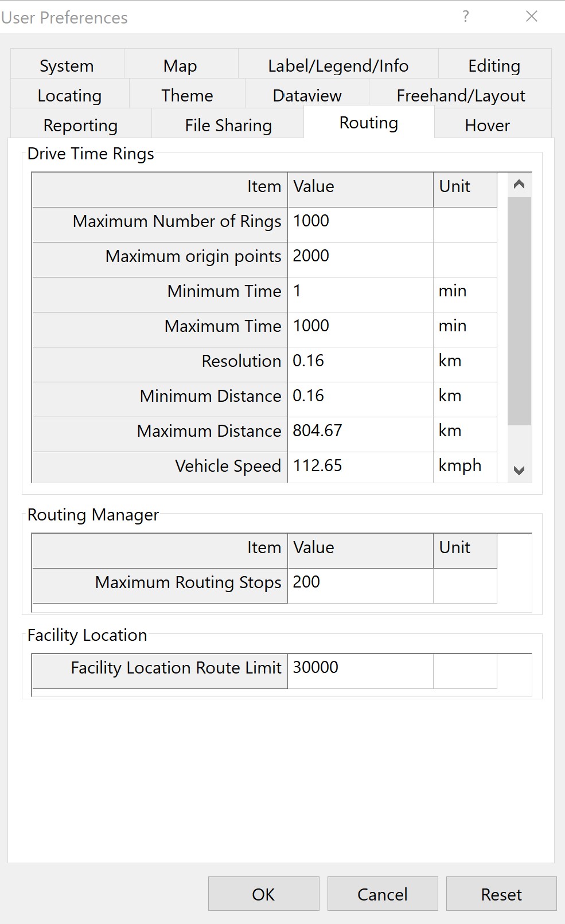Click the scroll up arrow in Drive Time Rings
Screen dimensions: 565x924
tap(519, 185)
